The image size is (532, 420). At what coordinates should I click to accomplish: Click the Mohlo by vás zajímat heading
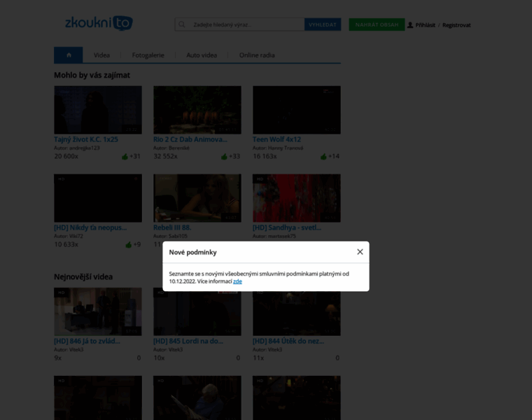coord(92,76)
